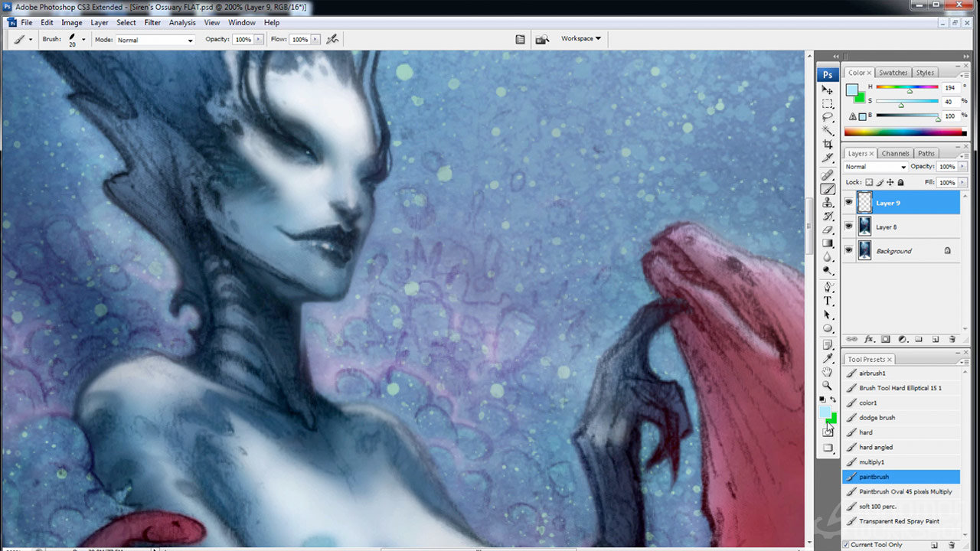Image resolution: width=980 pixels, height=551 pixels.
Task: Select the Crop tool
Action: (828, 145)
